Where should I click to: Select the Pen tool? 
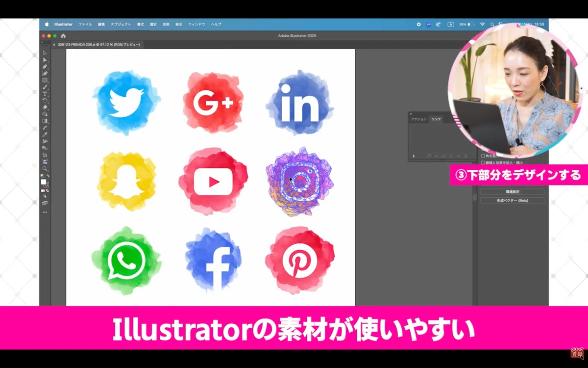tap(45, 66)
